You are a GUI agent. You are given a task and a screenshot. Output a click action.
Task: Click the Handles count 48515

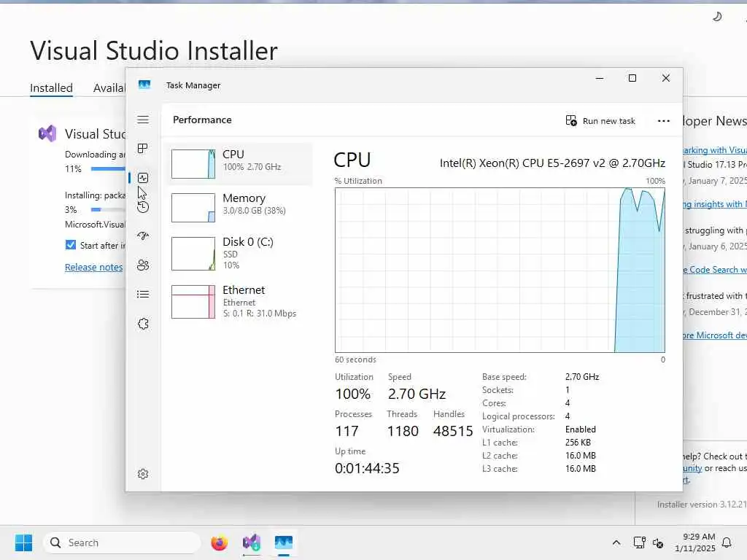point(453,431)
